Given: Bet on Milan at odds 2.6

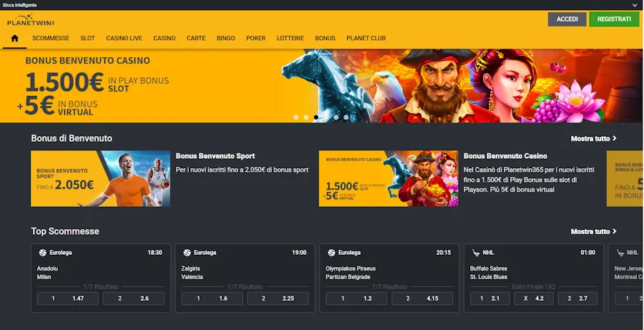Looking at the screenshot, I should [x=134, y=299].
